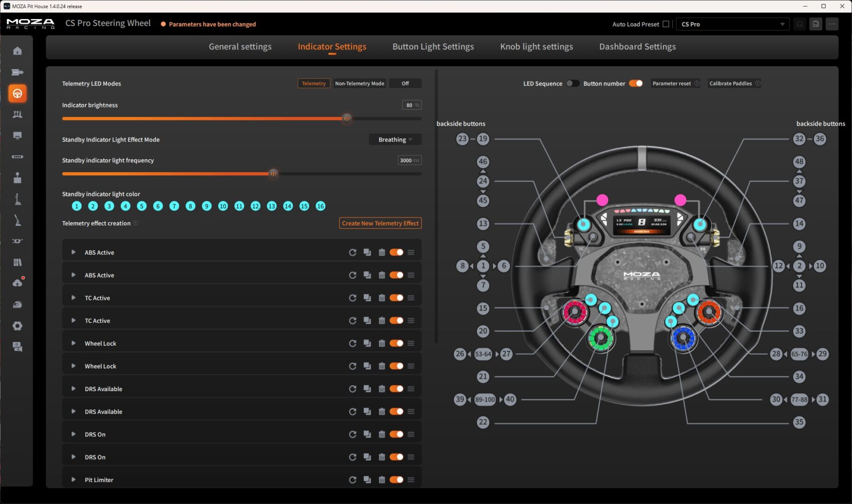This screenshot has height=504, width=852.
Task: Select Non-Telemetry Mode
Action: [x=359, y=84]
